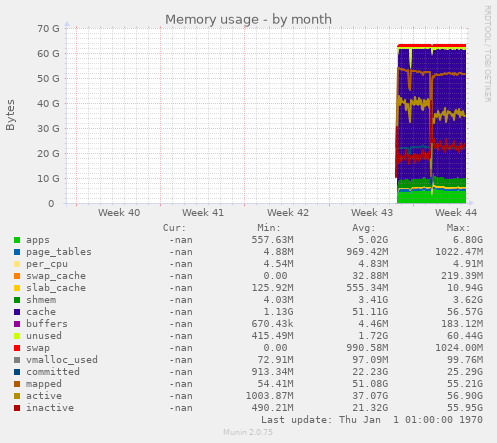Click the page_tables blue legend swatch
The width and height of the screenshot is (497, 443).
[x=17, y=252]
